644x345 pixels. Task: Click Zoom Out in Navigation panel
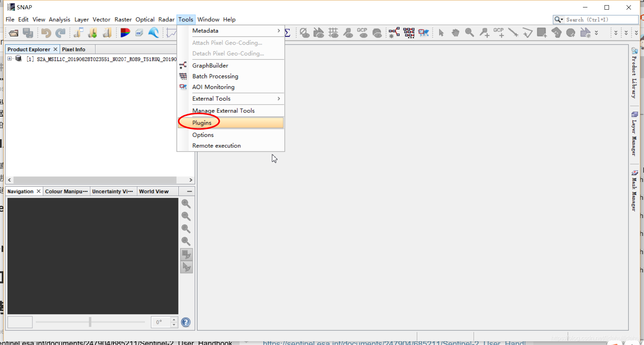[186, 216]
